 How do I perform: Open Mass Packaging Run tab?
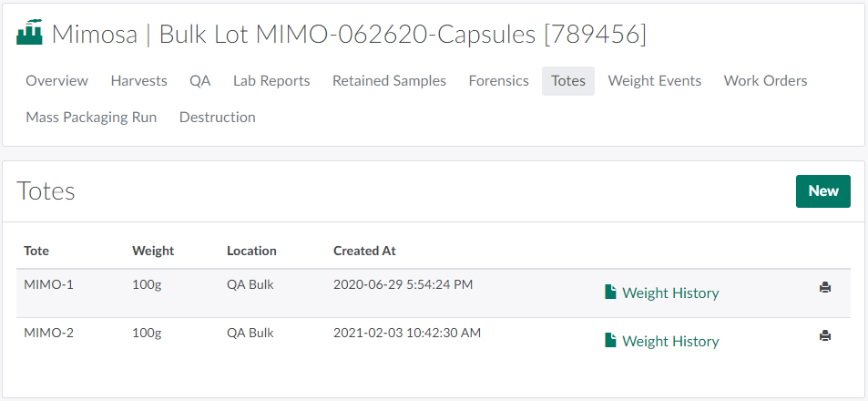(91, 118)
